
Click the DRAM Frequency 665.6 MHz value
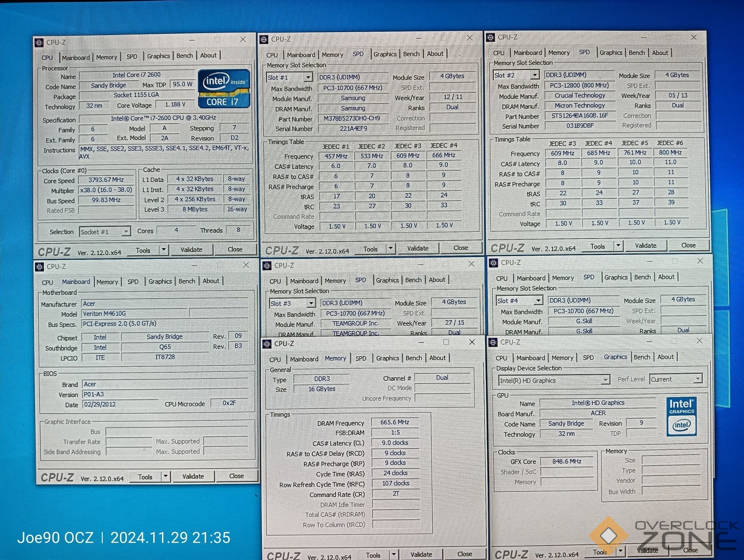[394, 422]
